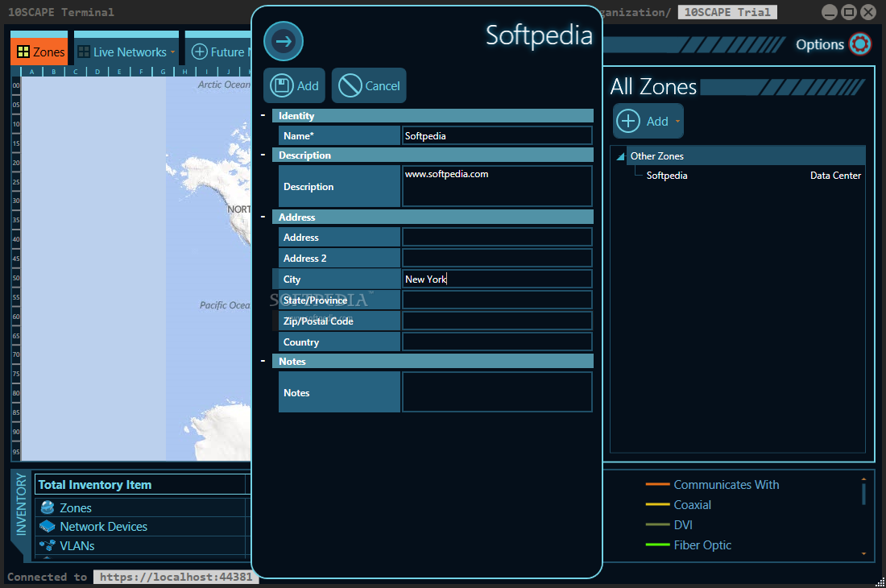Maximize the 10SCAPE Terminal window
Screen dimensions: 886x588
coord(849,12)
